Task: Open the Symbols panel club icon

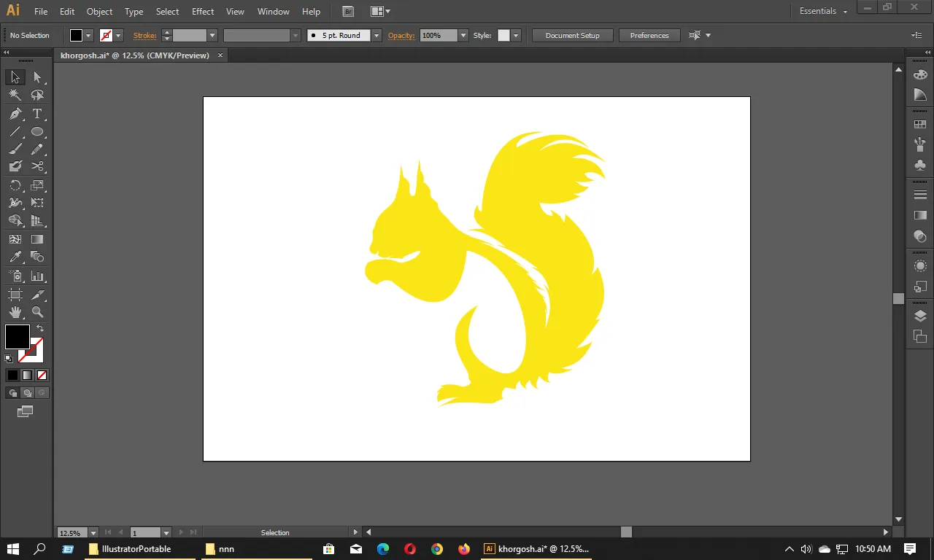Action: click(x=920, y=165)
